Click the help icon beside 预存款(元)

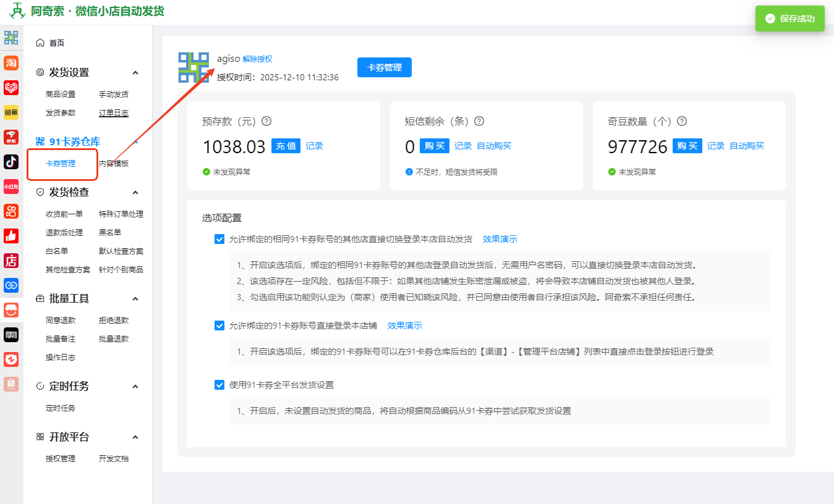pos(267,122)
